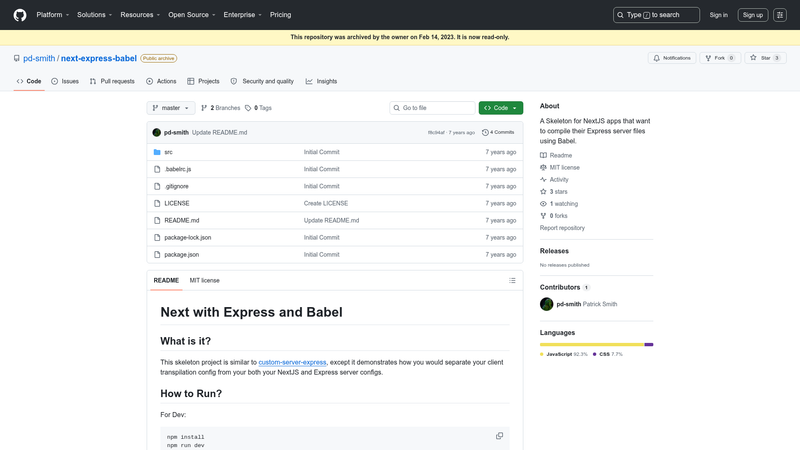Click the bell Notifications button
This screenshot has width=800, height=450.
[x=672, y=58]
